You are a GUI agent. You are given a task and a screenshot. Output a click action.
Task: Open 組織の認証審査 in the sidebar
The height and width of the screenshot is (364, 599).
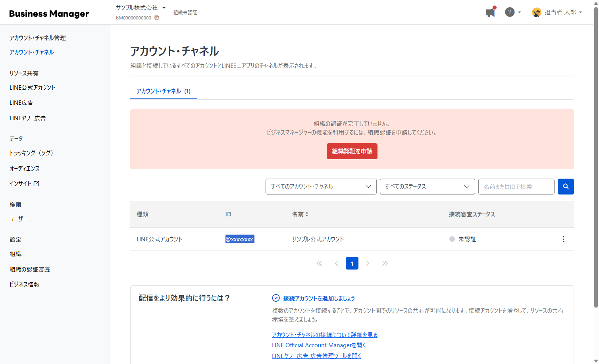[30, 270]
